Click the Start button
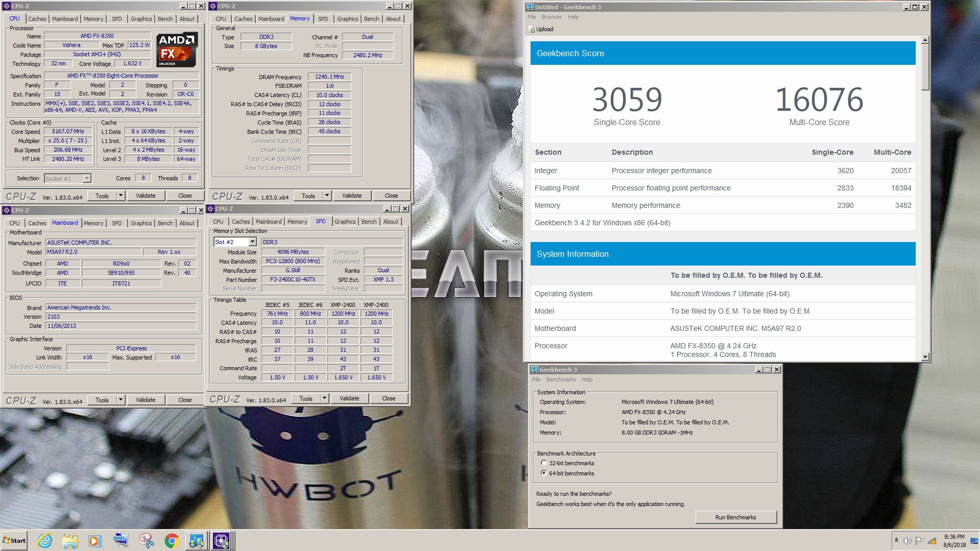The height and width of the screenshot is (551, 980). coord(14,541)
